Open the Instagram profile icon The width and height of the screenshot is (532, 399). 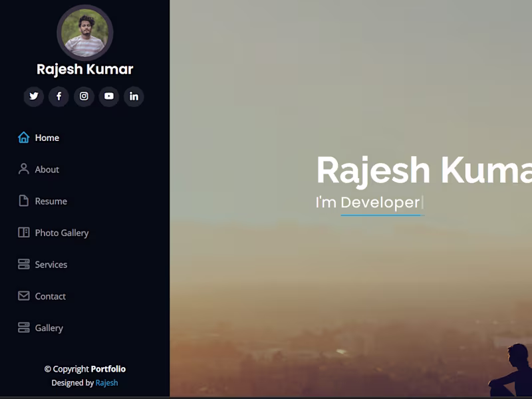tap(84, 97)
